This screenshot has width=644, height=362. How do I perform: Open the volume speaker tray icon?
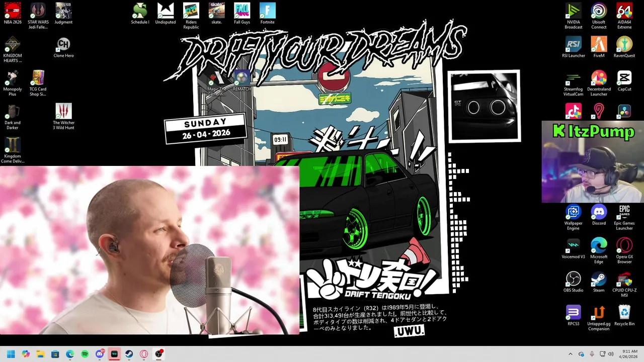pos(611,354)
